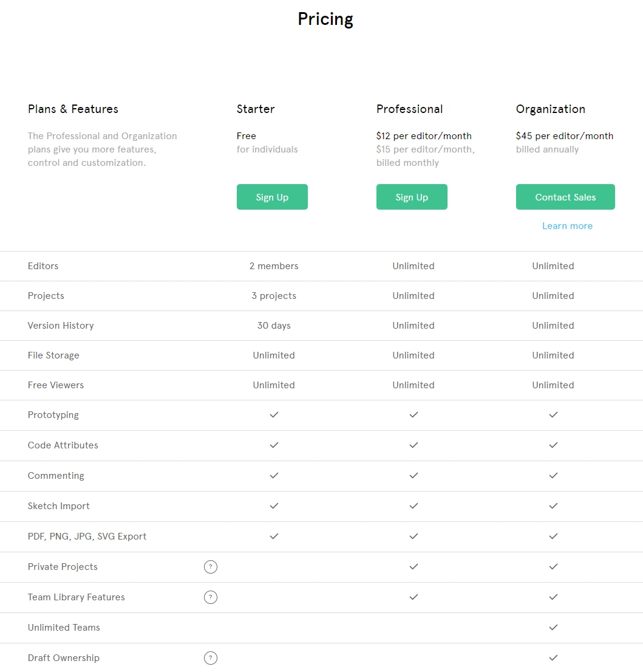The width and height of the screenshot is (643, 672).
Task: Click Professional checkmark for Private Projects
Action: pos(413,567)
